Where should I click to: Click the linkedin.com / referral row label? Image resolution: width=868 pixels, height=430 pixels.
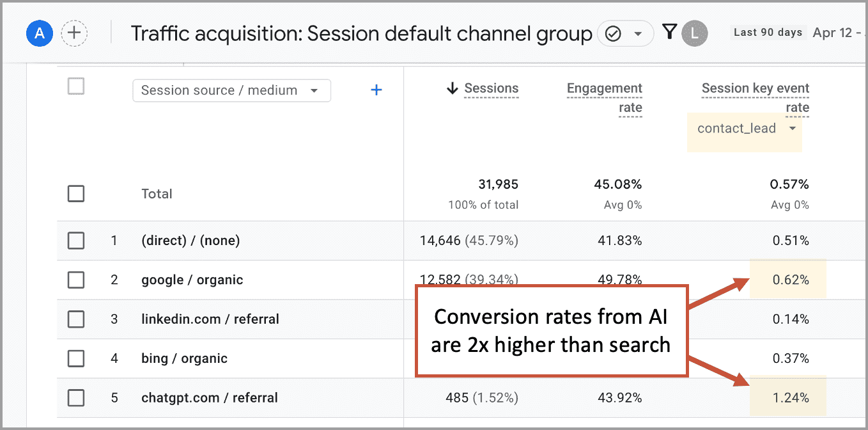point(210,319)
